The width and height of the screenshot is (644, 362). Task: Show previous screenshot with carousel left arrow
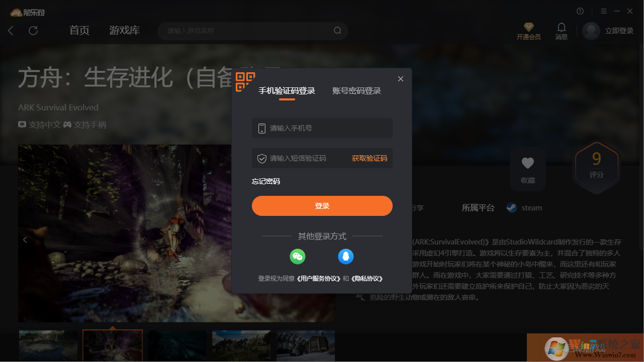(25, 239)
